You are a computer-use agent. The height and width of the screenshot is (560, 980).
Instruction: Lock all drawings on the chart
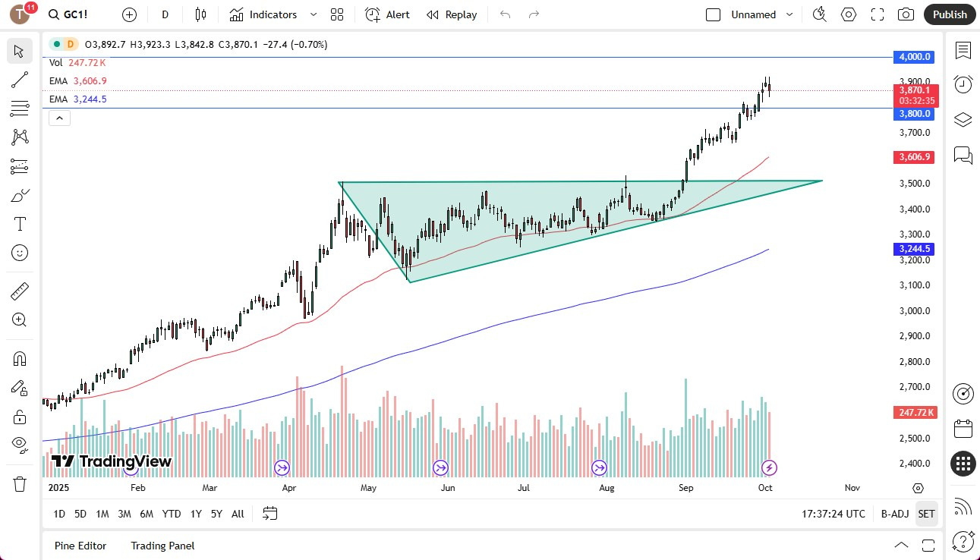[x=19, y=417]
